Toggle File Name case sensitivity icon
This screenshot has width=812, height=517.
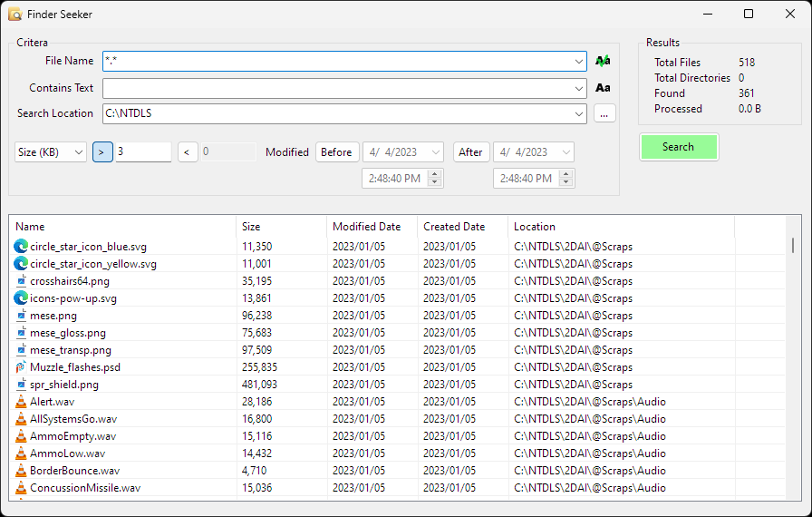click(x=603, y=61)
